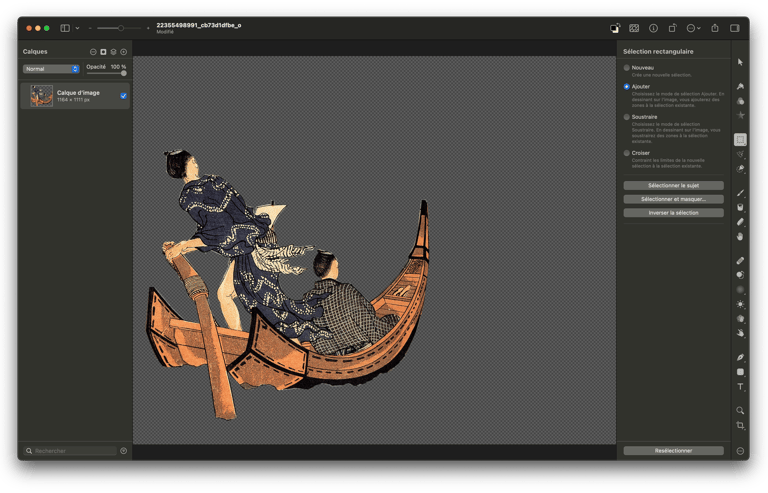Select the Paint brush tool

click(x=740, y=193)
